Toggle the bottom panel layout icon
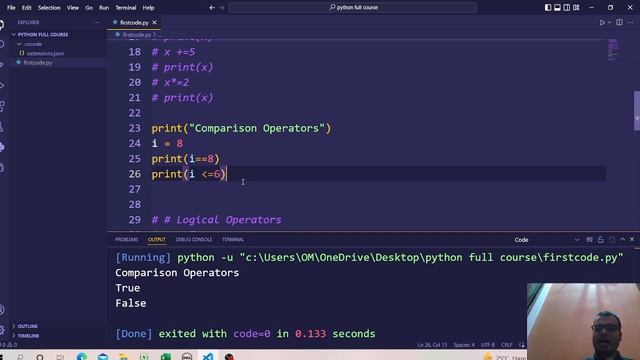The width and height of the screenshot is (640, 360). 557,7
